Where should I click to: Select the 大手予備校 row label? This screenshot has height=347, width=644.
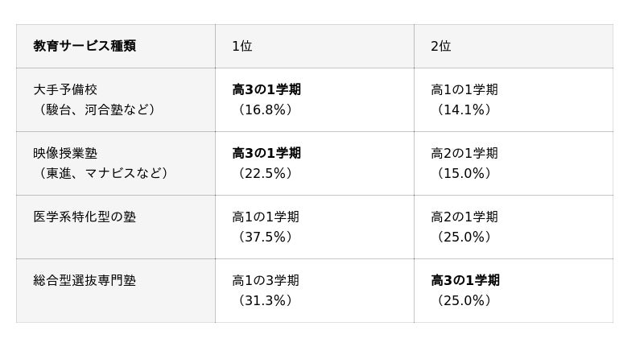[65, 89]
